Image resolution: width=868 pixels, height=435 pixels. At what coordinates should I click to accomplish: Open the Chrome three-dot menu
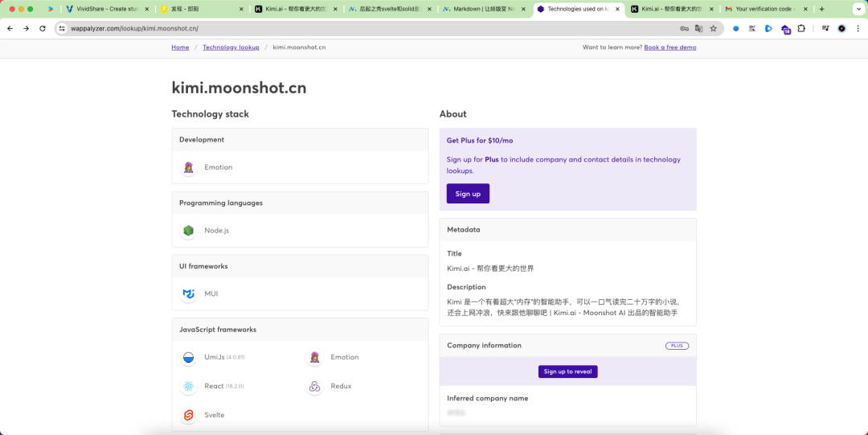coord(858,28)
